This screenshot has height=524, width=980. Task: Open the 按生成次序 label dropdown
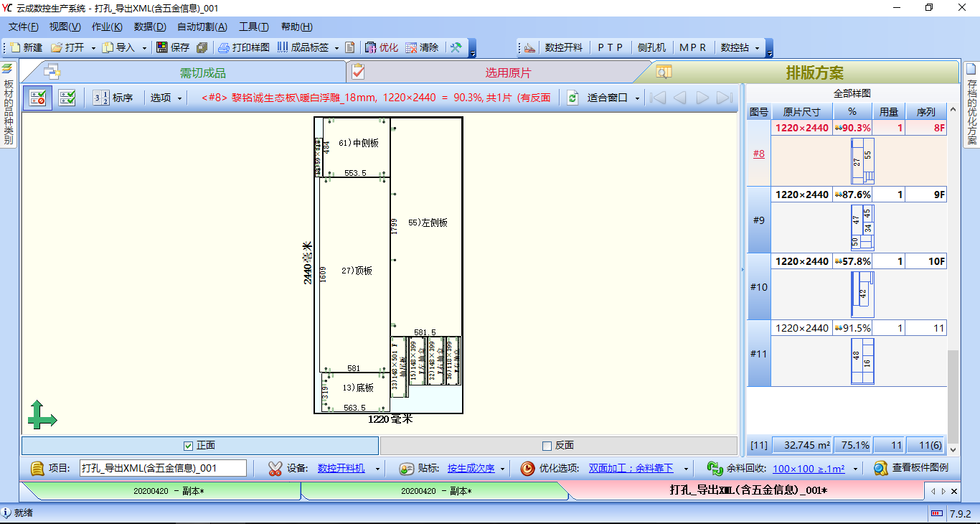[x=502, y=469]
